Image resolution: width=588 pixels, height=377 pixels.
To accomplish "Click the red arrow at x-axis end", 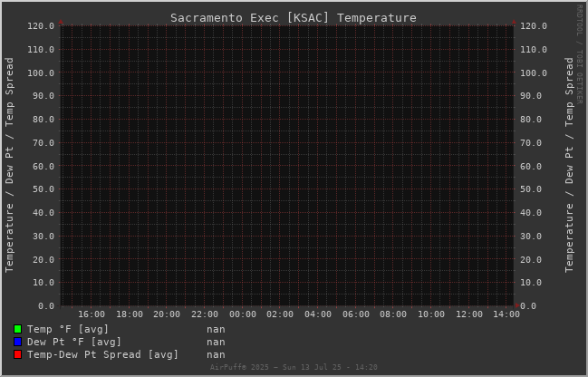I will (x=517, y=305).
